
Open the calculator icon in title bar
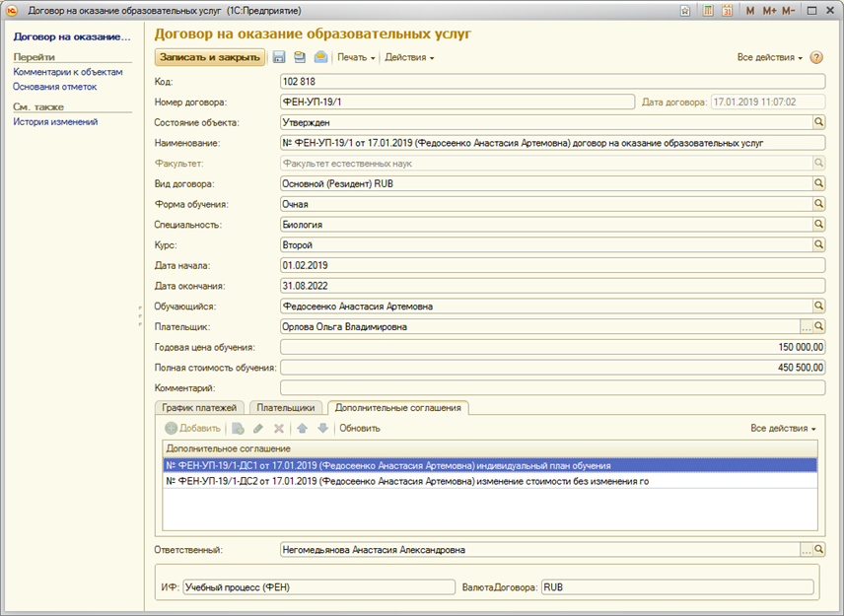click(706, 10)
